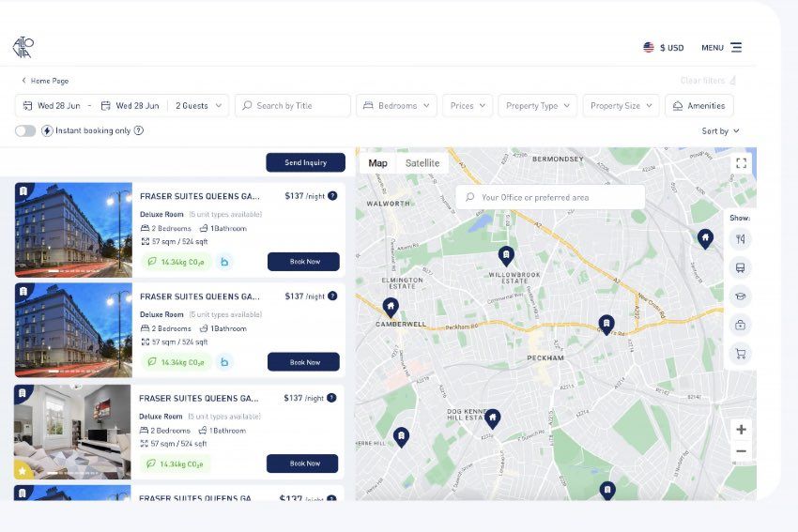Open second listing building photo
The height and width of the screenshot is (532, 798).
point(73,330)
